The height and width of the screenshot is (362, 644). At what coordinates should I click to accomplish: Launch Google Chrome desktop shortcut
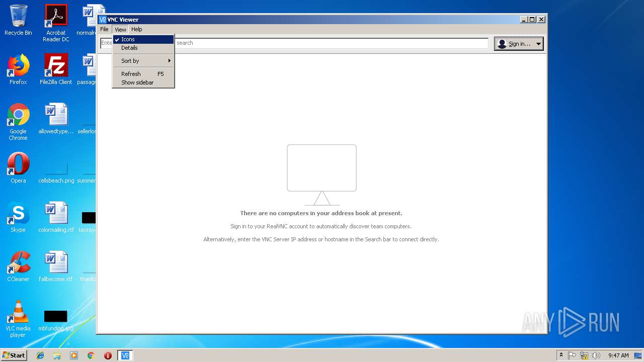pos(18,122)
